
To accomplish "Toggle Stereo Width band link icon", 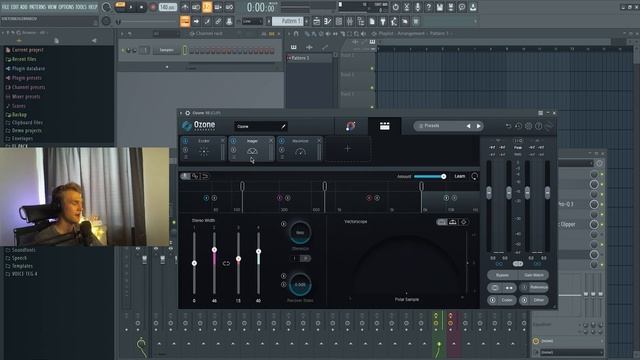I will (226, 264).
